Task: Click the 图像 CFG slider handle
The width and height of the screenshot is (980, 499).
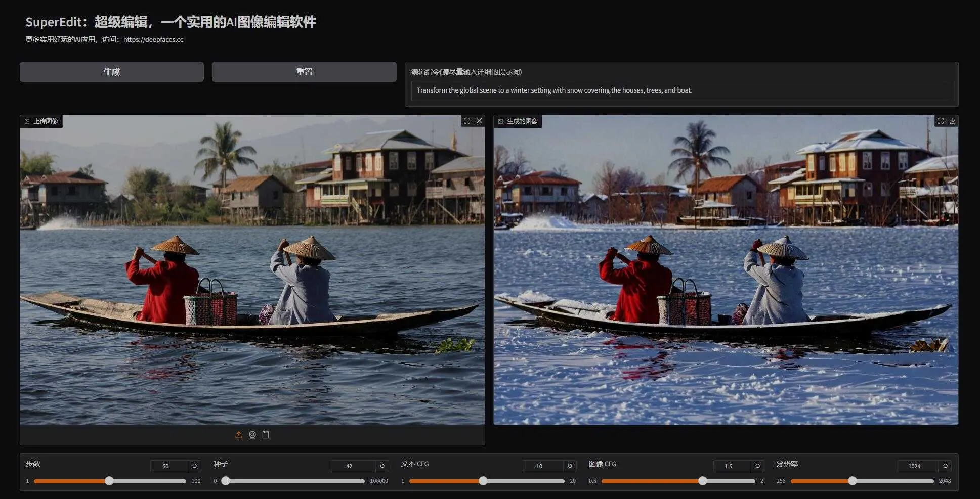Action: pos(702,481)
